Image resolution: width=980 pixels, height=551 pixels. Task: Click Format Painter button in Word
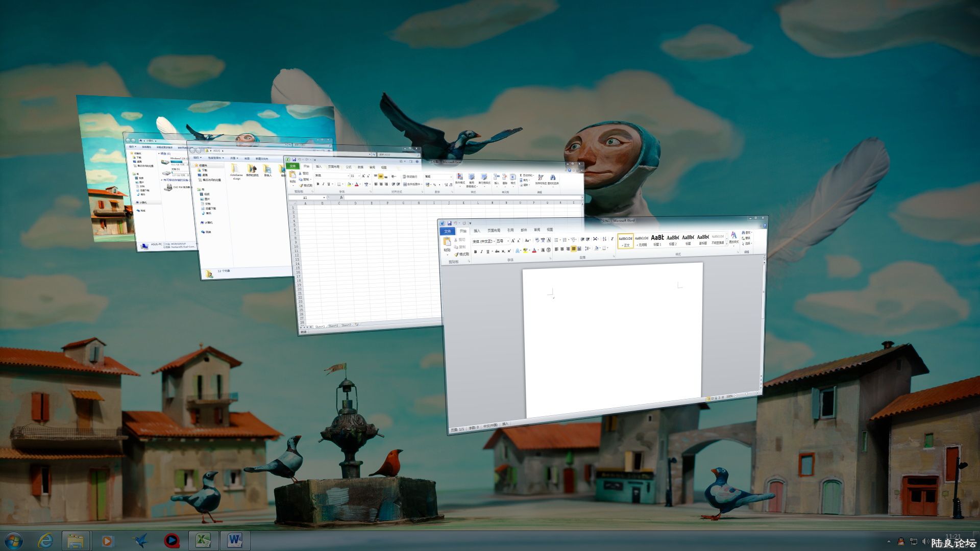462,254
